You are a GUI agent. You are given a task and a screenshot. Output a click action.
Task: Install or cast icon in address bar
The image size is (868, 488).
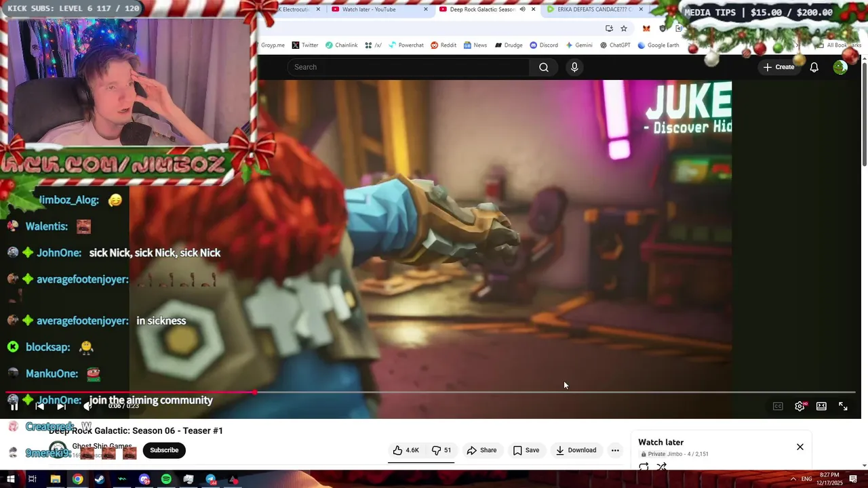(609, 28)
